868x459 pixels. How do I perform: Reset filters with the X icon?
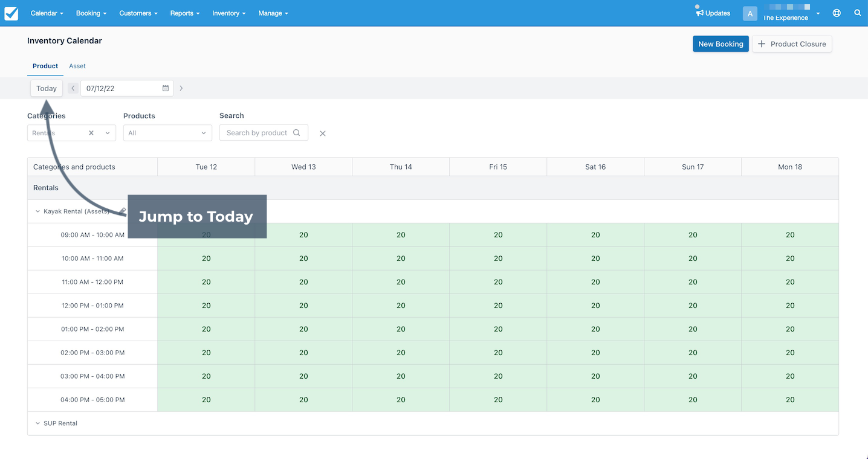(x=323, y=133)
